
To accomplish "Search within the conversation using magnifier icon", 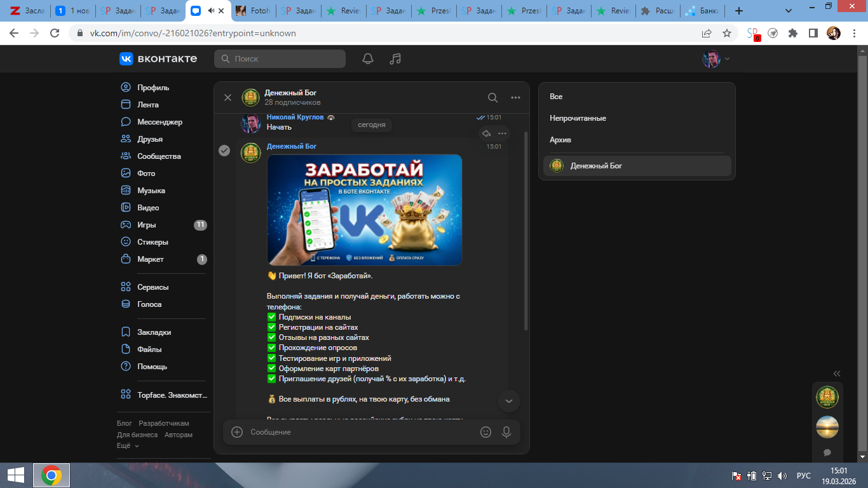I will pyautogui.click(x=492, y=98).
